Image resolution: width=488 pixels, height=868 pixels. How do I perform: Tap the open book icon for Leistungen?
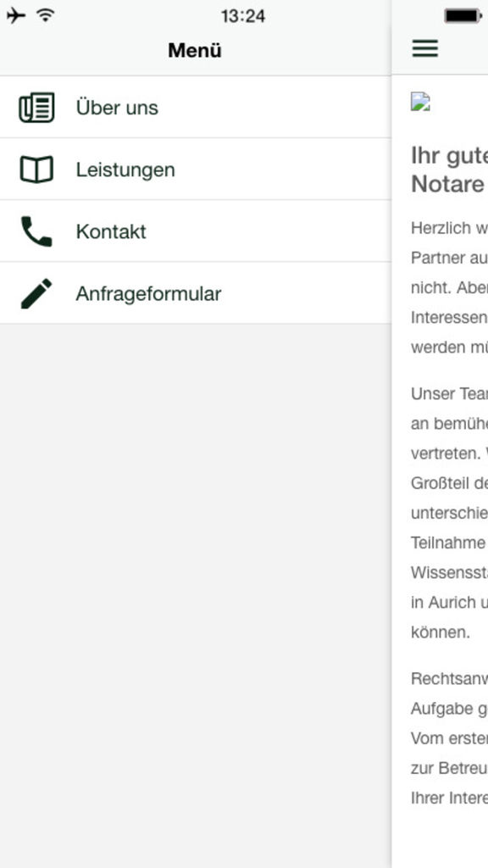[36, 170]
